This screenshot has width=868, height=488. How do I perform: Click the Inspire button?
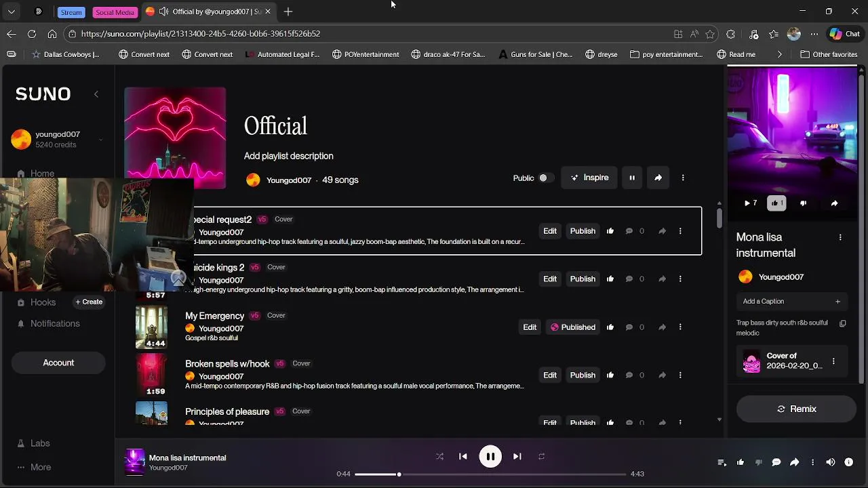coord(589,178)
